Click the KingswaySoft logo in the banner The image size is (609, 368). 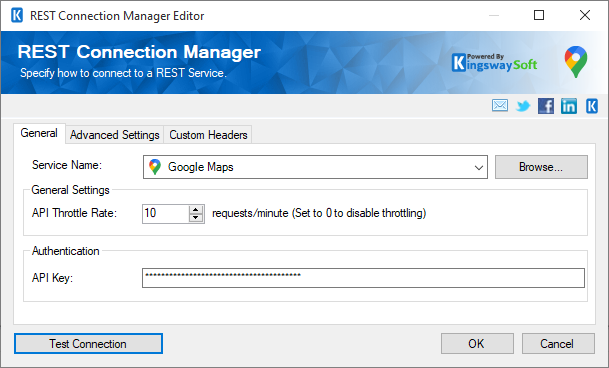coord(494,63)
